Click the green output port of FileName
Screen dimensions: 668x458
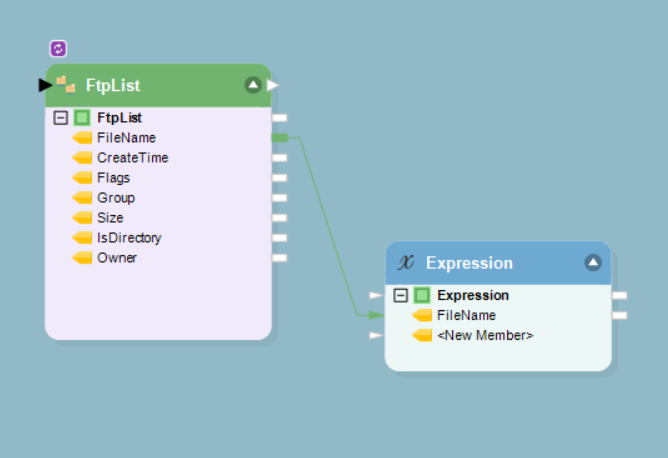click(280, 137)
